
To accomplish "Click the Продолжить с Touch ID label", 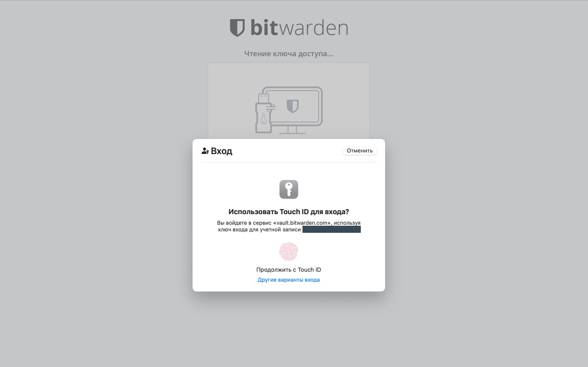I will click(x=289, y=270).
